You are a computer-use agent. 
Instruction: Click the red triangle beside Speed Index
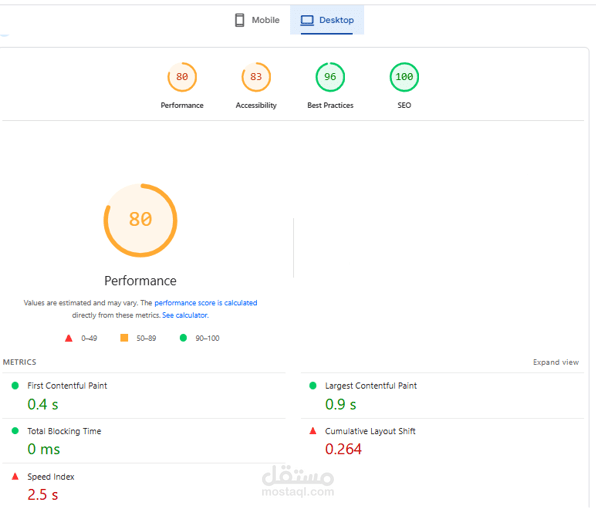[15, 476]
